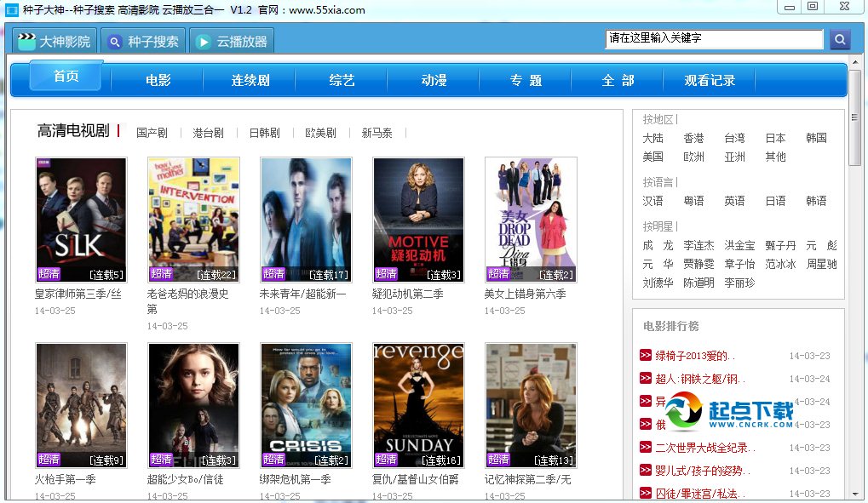Select language 汉语
This screenshot has height=503, width=868.
point(652,201)
